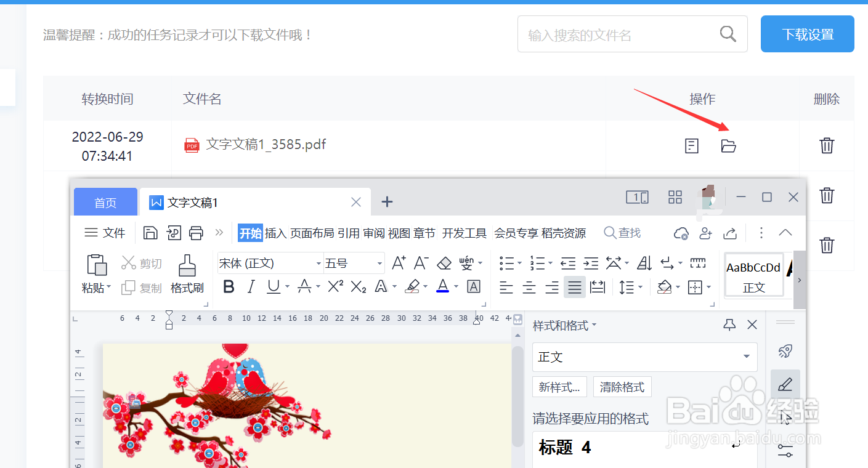This screenshot has width=868, height=468.
Task: Delete 文字文稿1_3585.pdf with trash icon
Action: tap(827, 146)
